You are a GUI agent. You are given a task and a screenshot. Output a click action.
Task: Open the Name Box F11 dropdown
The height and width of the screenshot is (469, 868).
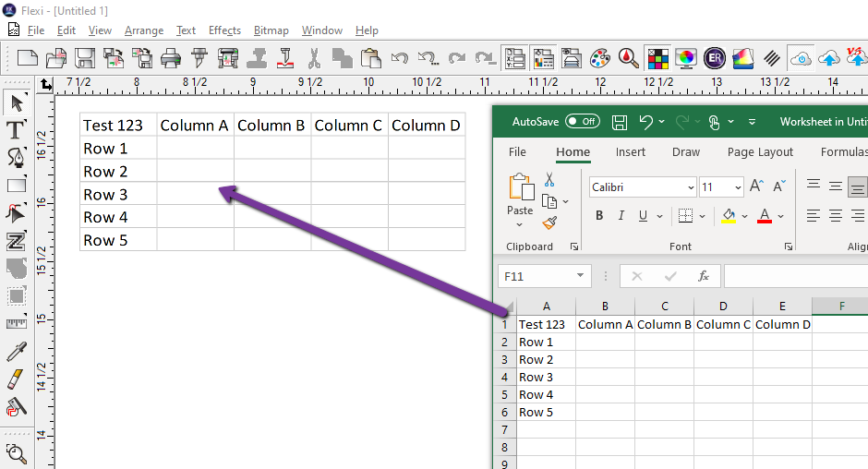point(580,276)
